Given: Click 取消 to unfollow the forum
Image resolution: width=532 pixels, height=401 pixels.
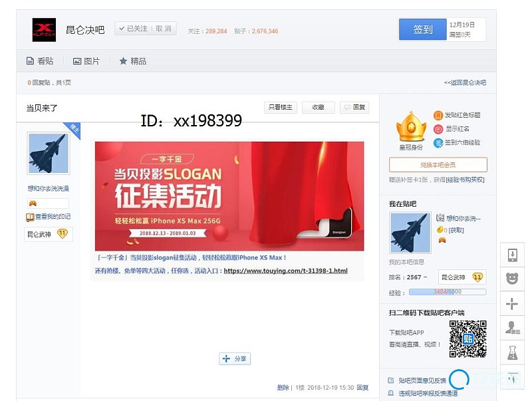Looking at the screenshot, I should click(164, 29).
